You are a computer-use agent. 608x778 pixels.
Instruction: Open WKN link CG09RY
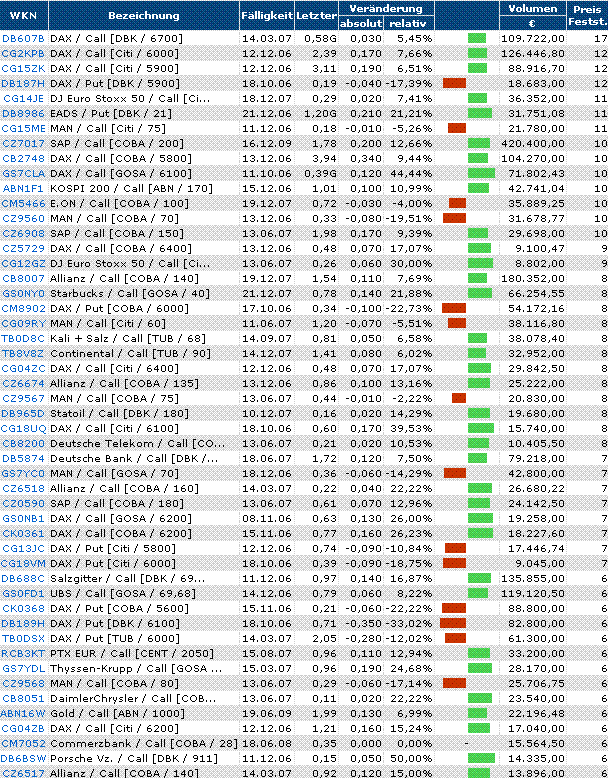[x=23, y=324]
